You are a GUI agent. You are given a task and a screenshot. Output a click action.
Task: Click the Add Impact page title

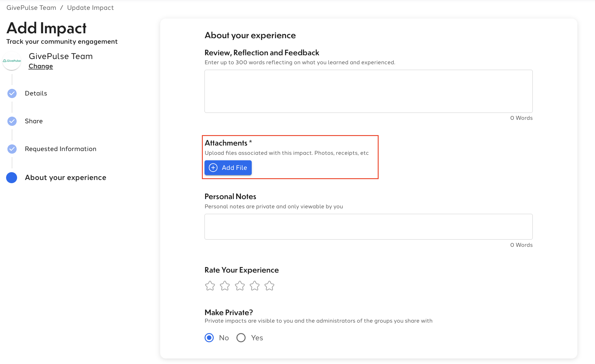tap(46, 28)
